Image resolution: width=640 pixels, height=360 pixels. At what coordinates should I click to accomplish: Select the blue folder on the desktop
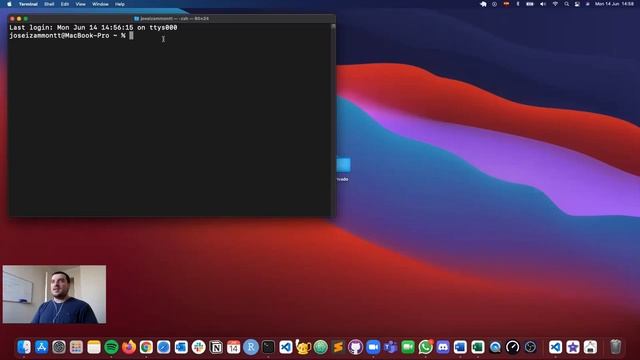point(343,165)
